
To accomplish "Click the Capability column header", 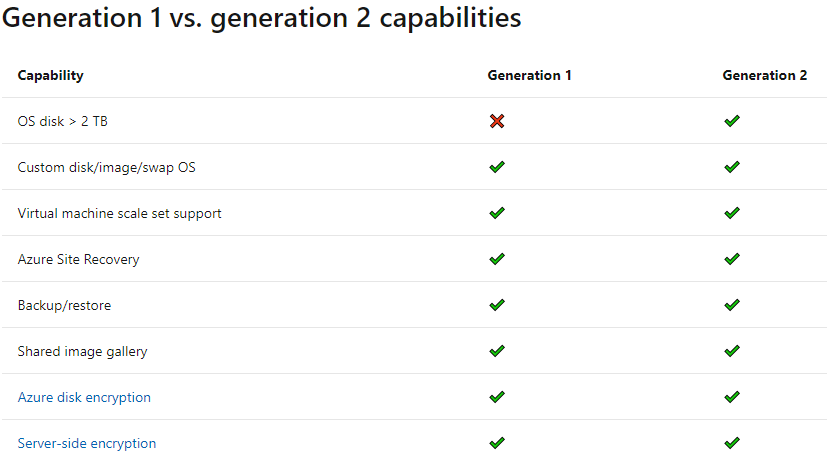I will click(50, 75).
